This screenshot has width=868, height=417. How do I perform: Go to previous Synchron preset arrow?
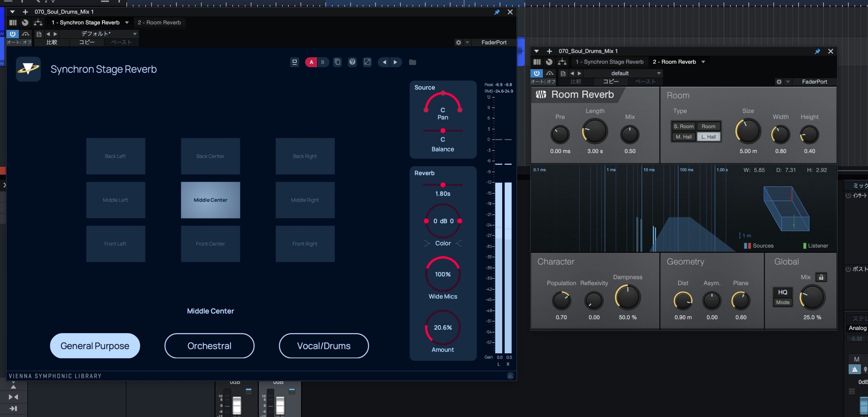(384, 62)
